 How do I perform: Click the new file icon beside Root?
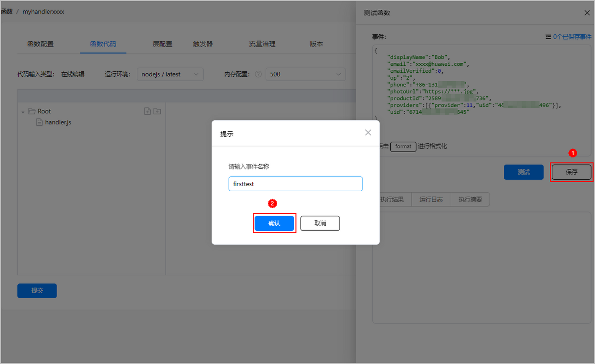(x=147, y=111)
